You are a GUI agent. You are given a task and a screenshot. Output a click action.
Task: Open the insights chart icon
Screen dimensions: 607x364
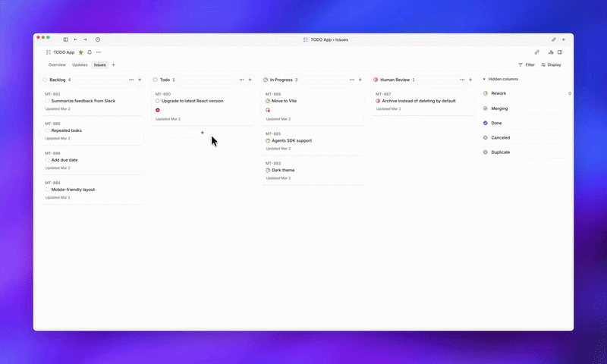coord(551,52)
